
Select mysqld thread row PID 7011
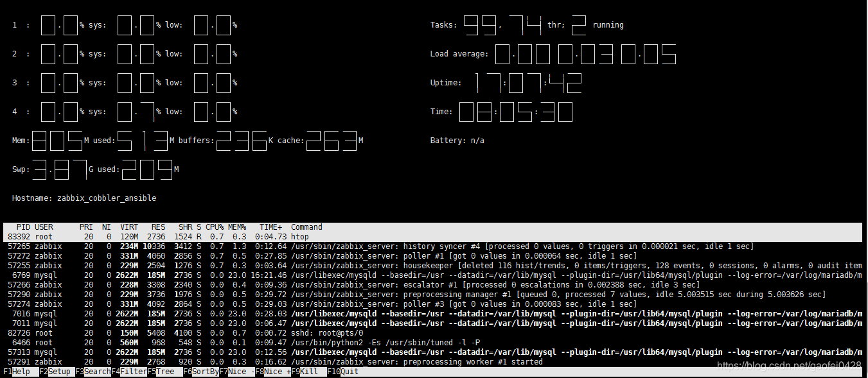click(x=433, y=323)
